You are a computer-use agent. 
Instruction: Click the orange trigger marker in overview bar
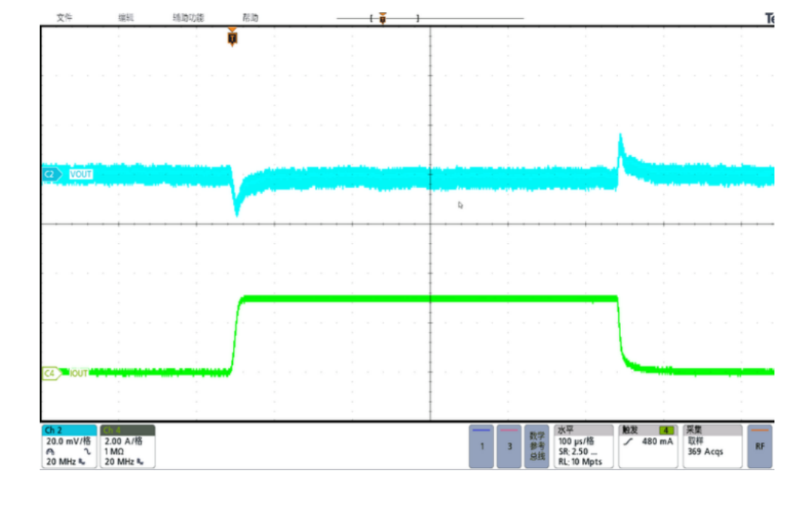[383, 18]
